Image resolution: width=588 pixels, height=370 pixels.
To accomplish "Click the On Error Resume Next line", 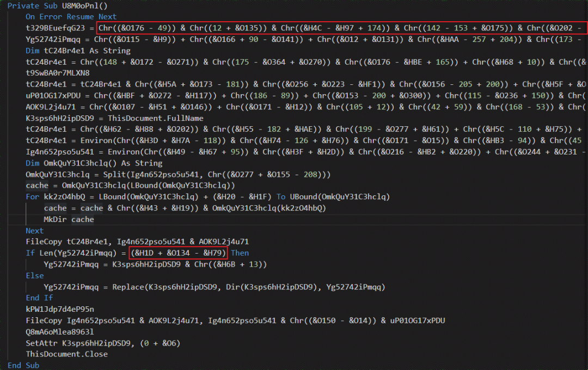I will click(71, 17).
